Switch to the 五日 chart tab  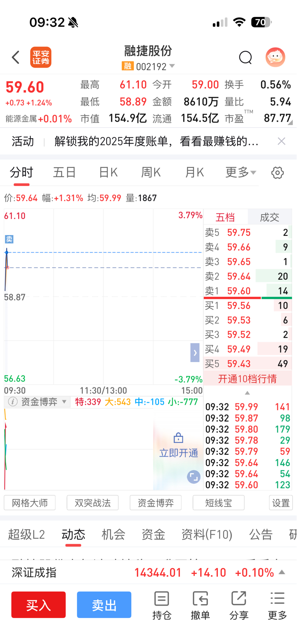64,172
